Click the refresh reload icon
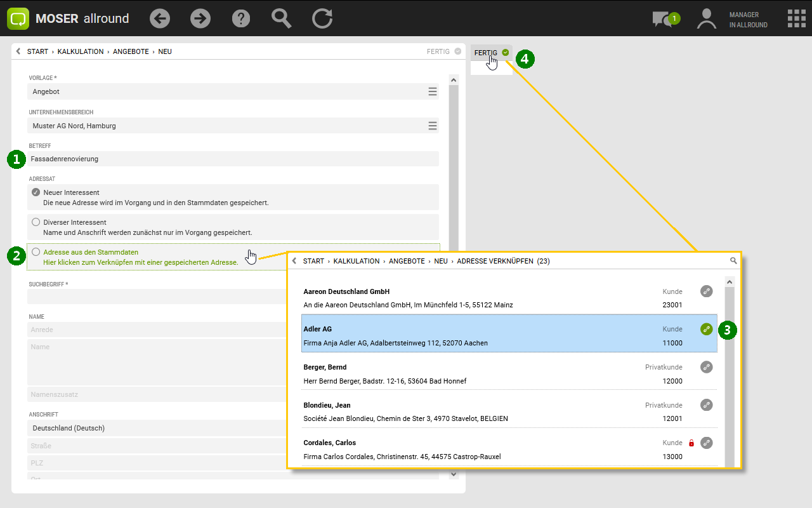The image size is (812, 508). pyautogui.click(x=322, y=18)
